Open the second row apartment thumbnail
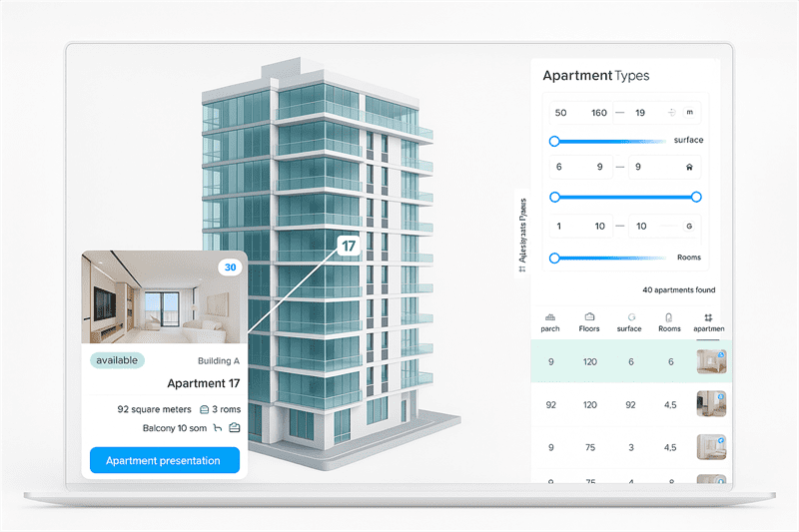Screen dimensions: 799x532 (x=710, y=404)
